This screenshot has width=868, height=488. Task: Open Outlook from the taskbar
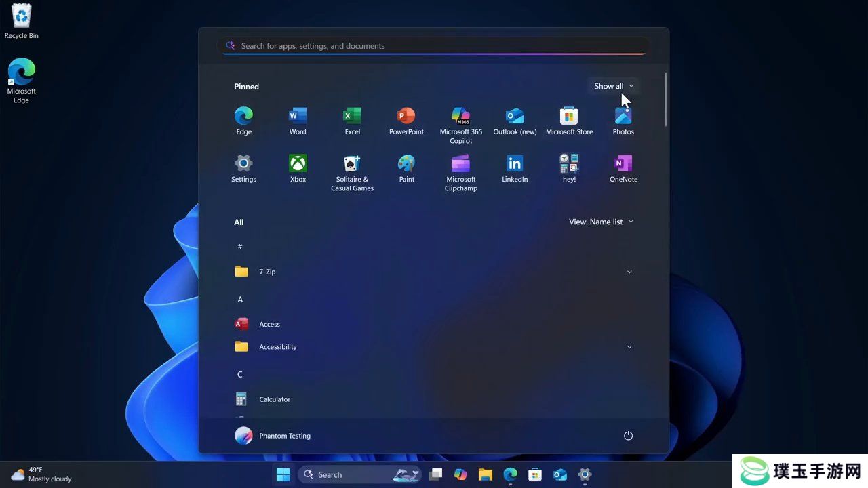click(x=559, y=474)
